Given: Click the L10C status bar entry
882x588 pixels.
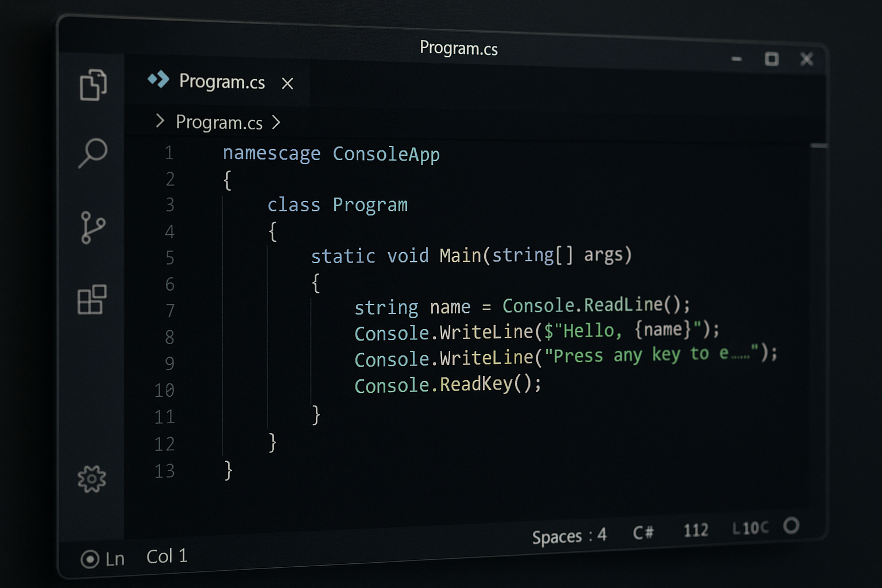Looking at the screenshot, I should pyautogui.click(x=750, y=528).
